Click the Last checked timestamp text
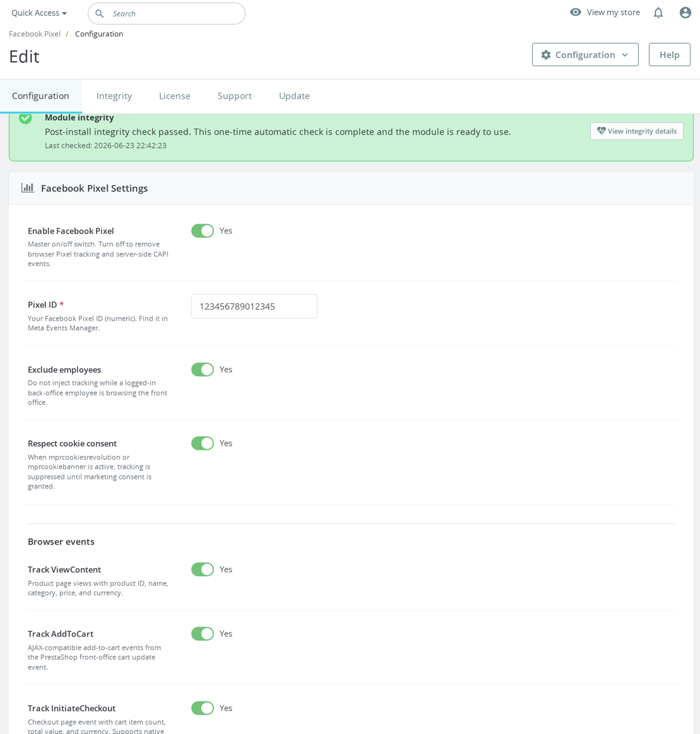 click(106, 146)
